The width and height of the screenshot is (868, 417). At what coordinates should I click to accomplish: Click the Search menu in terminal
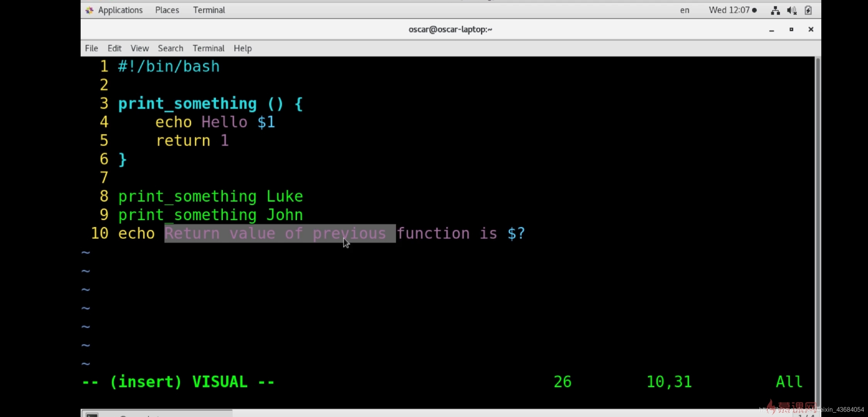170,48
